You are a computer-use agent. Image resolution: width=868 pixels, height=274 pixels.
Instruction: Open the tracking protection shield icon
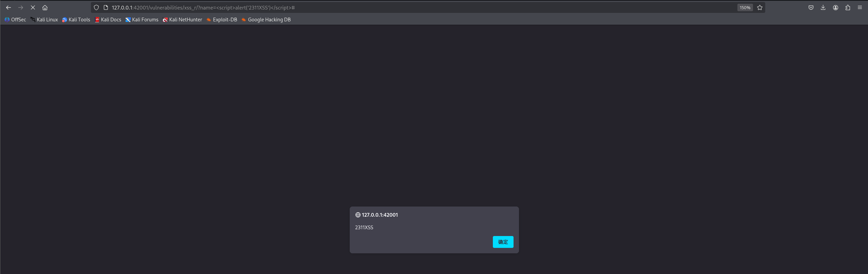(x=96, y=7)
